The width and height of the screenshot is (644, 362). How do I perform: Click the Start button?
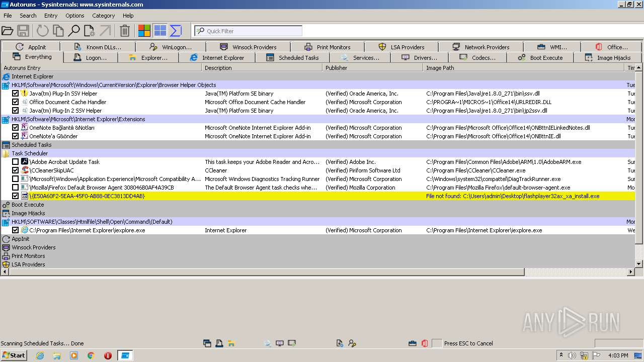click(x=14, y=355)
